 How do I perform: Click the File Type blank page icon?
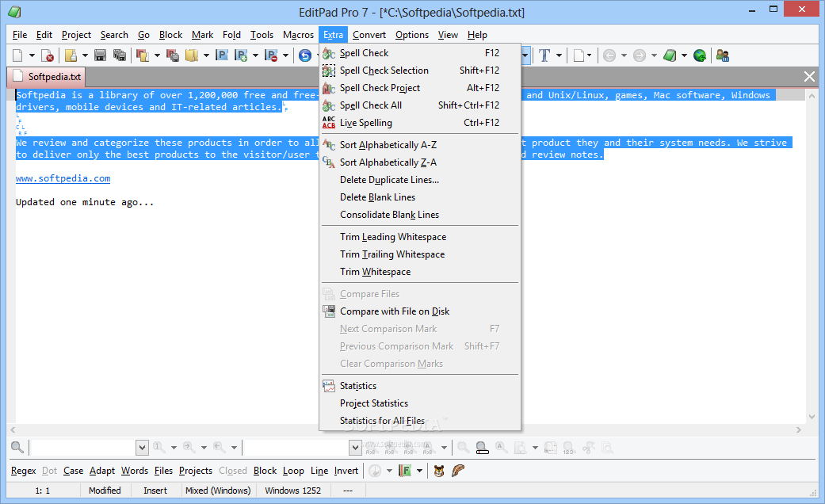(579, 55)
